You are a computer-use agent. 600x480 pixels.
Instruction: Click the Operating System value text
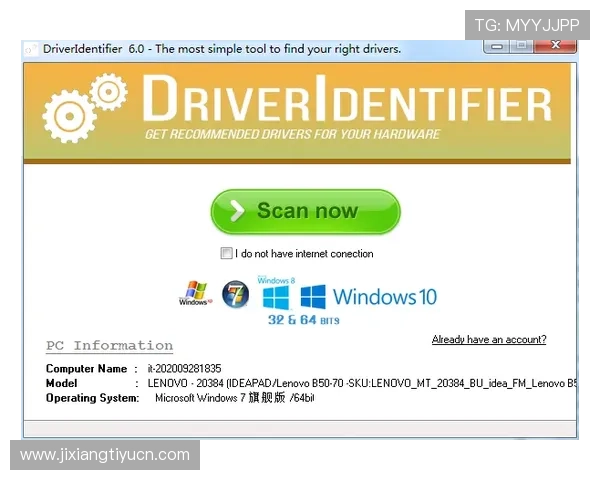[234, 398]
